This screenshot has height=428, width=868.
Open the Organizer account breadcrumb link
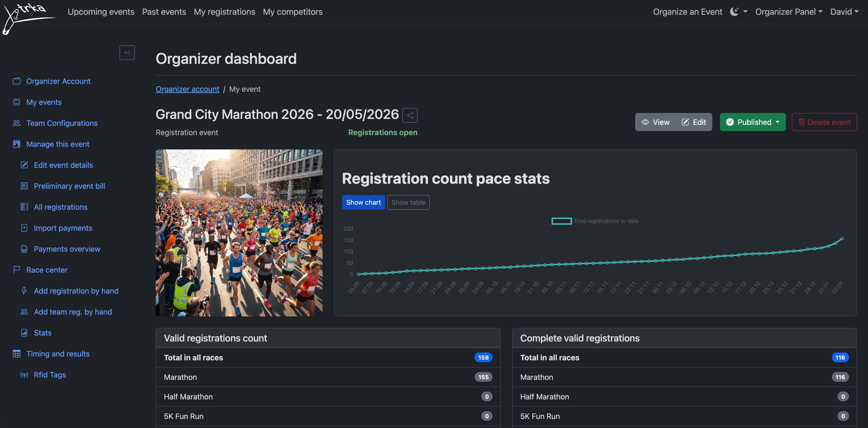click(187, 89)
